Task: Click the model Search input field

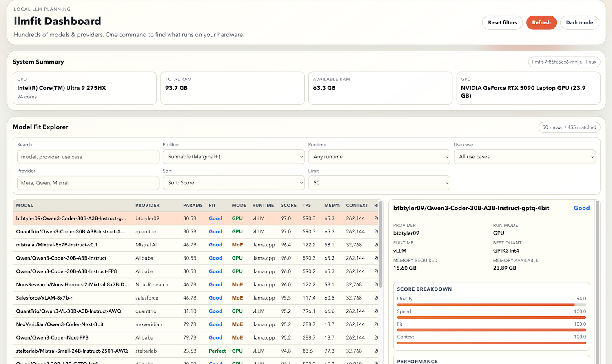Action: point(88,157)
